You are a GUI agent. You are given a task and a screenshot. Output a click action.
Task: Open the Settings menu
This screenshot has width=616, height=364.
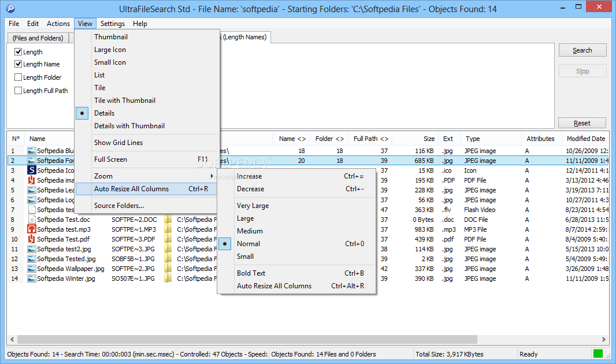[112, 24]
